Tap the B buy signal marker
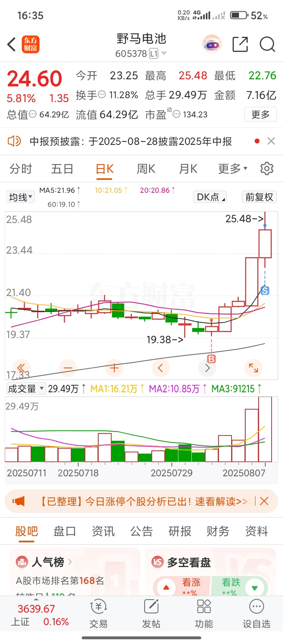This screenshot has height=644, width=283. coord(211,359)
